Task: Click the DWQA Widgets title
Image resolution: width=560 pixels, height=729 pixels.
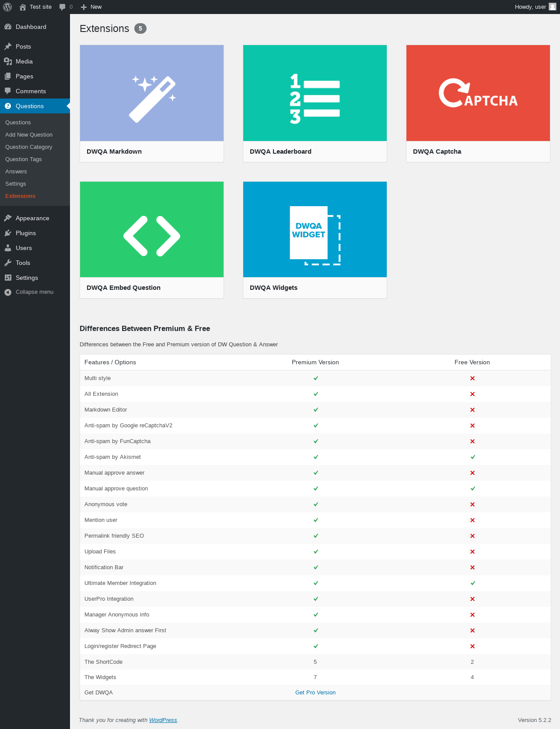Action: pyautogui.click(x=273, y=288)
